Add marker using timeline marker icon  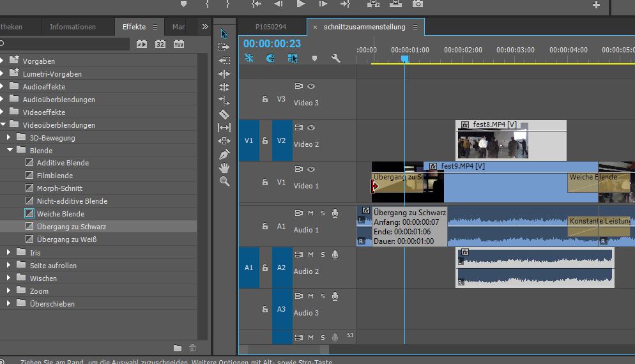[314, 58]
